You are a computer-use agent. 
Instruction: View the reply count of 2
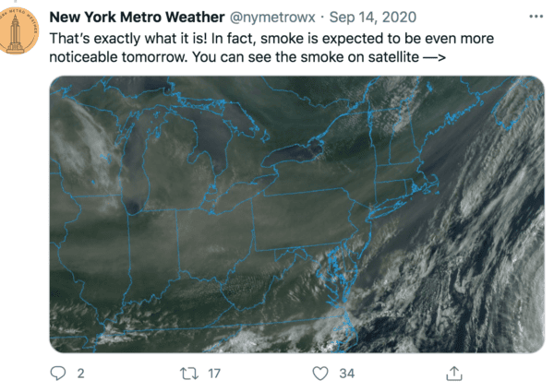pos(80,374)
